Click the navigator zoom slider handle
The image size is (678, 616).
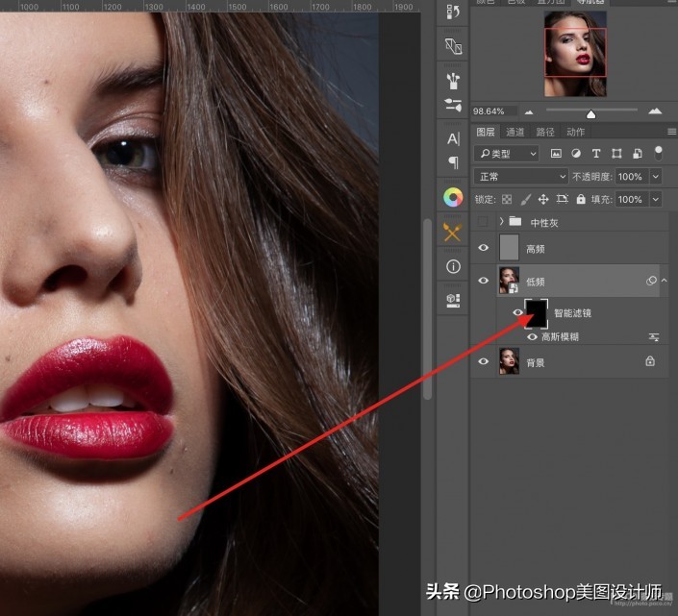tap(590, 114)
